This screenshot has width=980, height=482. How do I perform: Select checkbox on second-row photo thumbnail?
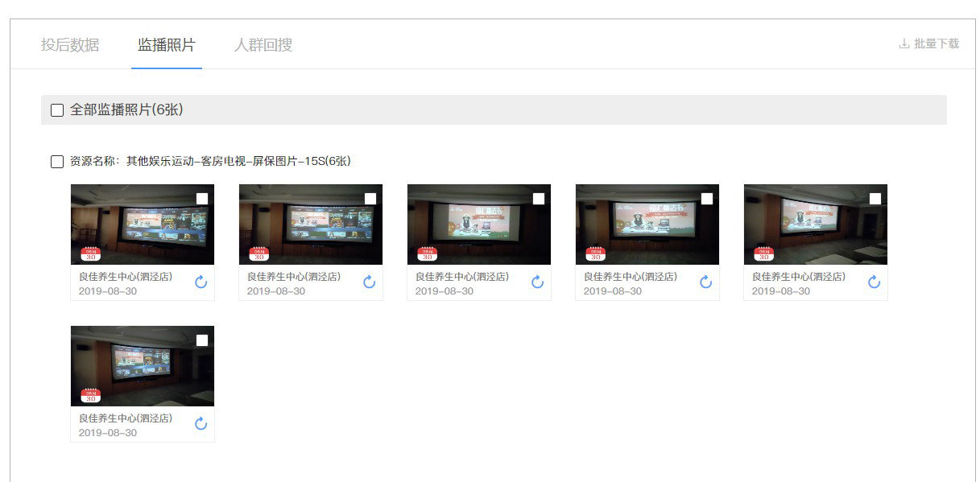point(202,340)
